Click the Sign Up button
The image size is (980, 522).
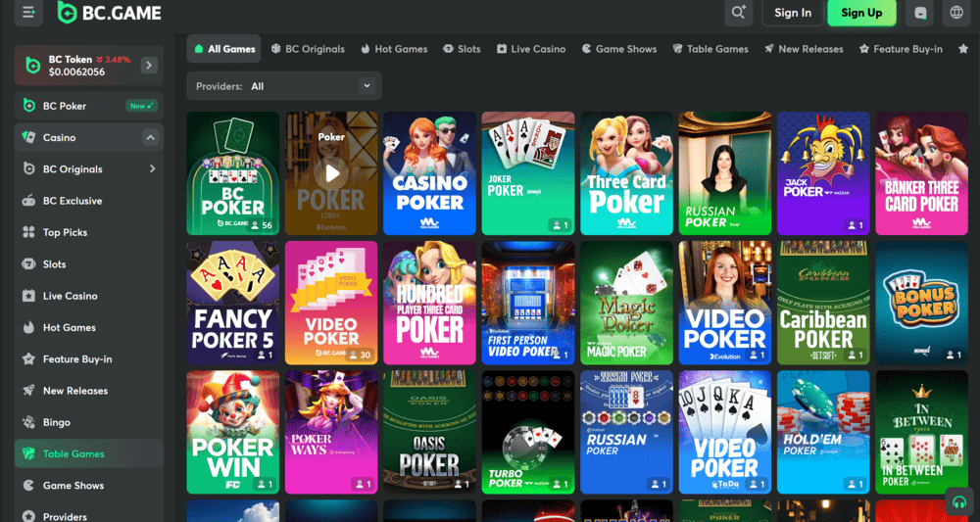861,13
